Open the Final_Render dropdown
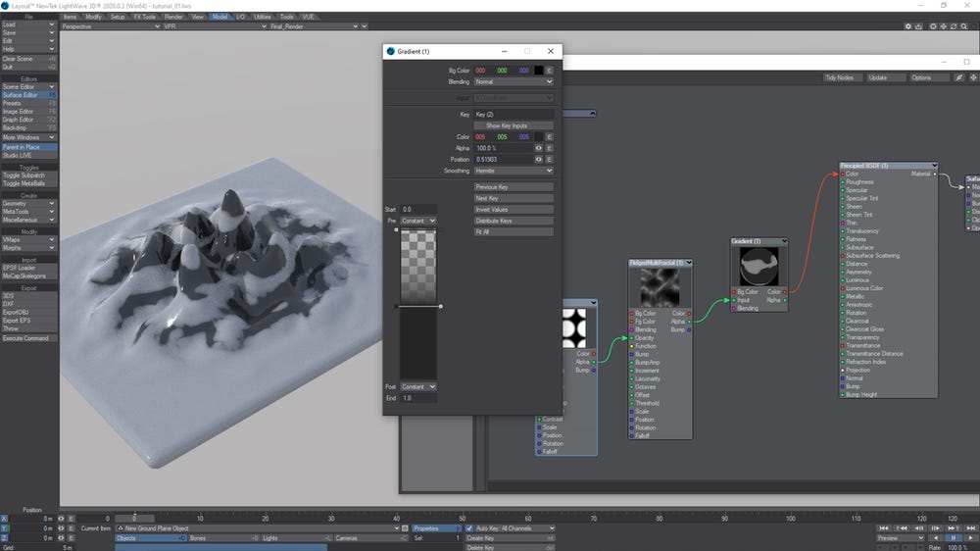The width and height of the screenshot is (980, 551). 314,26
